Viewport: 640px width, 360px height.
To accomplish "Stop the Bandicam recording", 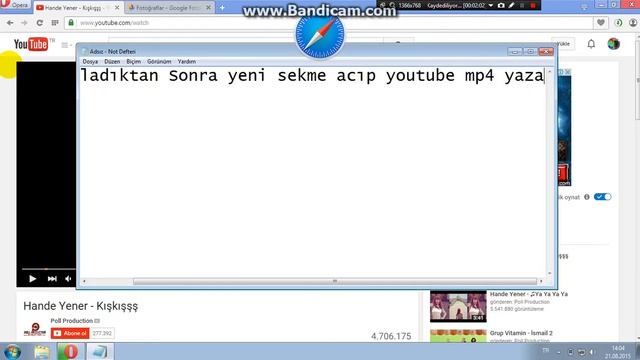I will point(533,5).
